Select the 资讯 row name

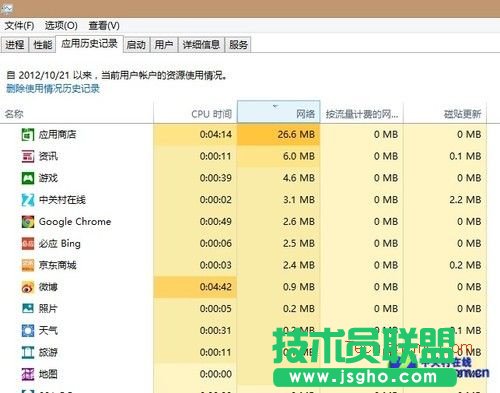click(48, 156)
